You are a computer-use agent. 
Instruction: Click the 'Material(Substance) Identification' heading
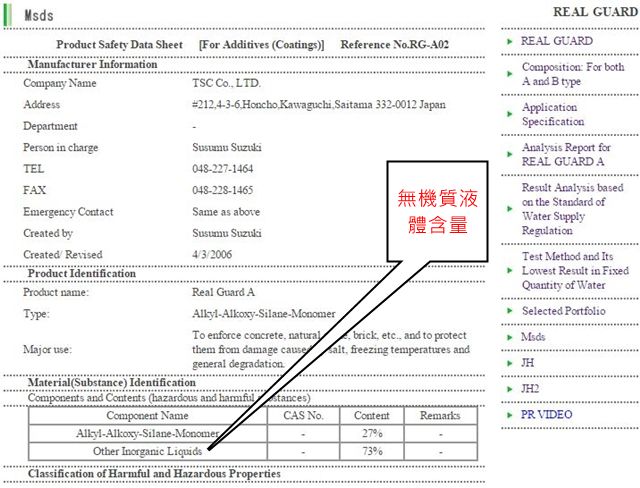(x=111, y=383)
